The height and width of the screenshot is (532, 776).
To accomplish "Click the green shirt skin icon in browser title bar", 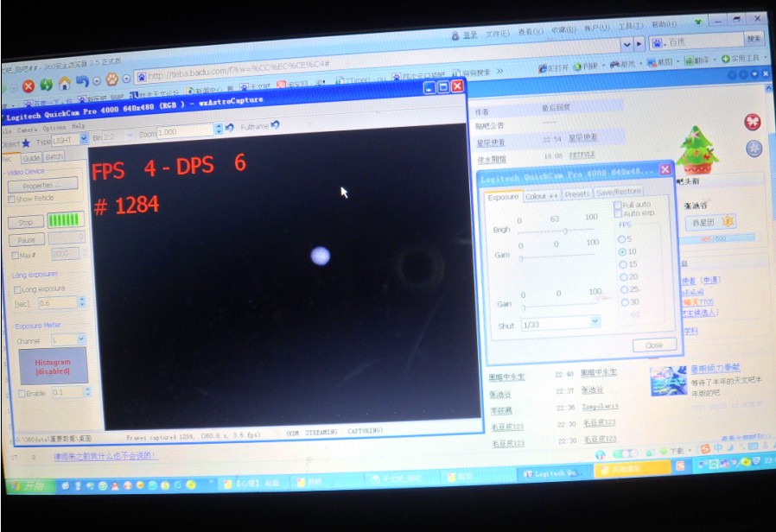I will tap(698, 22).
